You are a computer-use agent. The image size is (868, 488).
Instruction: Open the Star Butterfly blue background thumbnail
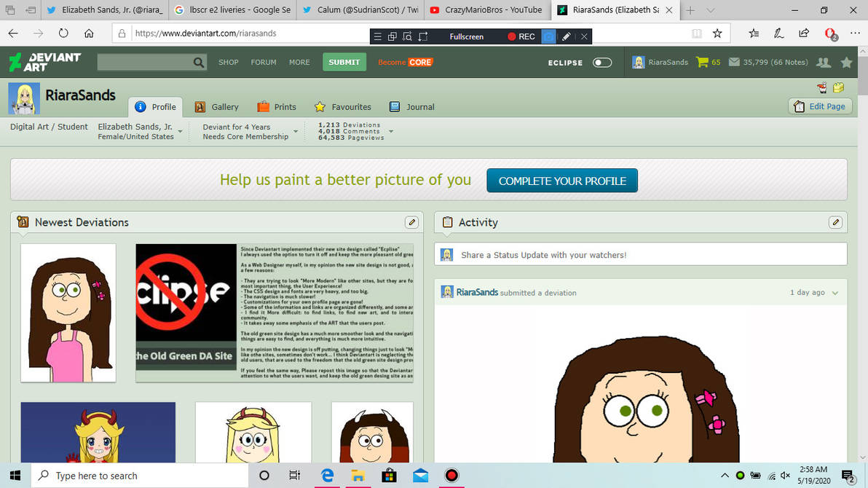(98, 432)
